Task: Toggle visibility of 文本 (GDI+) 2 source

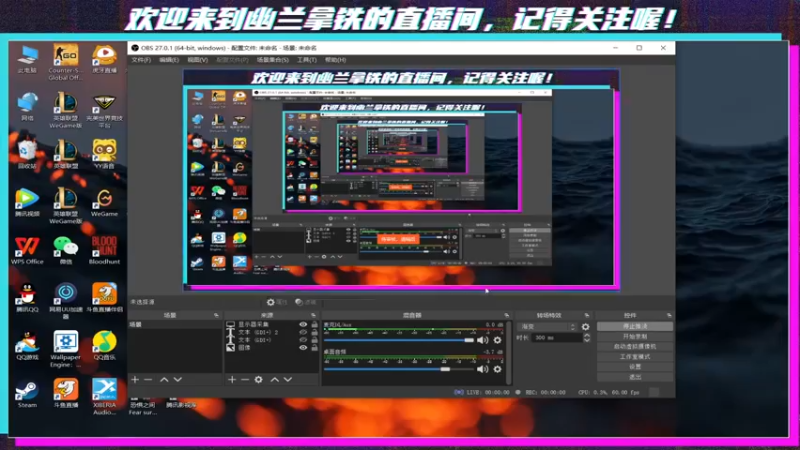Action: click(x=303, y=332)
